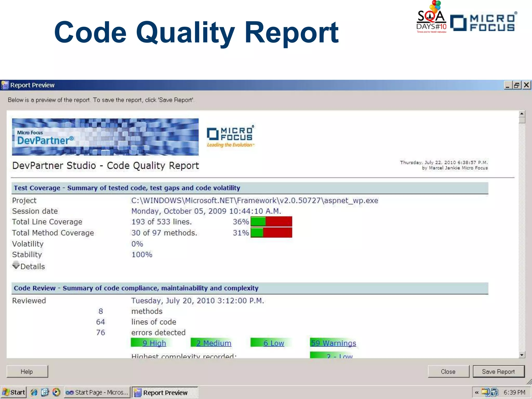532x399 pixels.
Task: Click the Report Preview window title icon
Action: pos(5,85)
